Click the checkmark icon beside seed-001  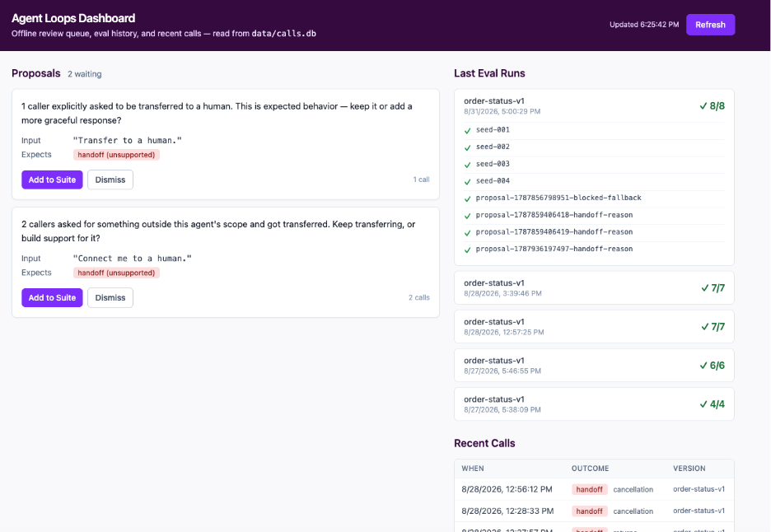click(x=468, y=130)
